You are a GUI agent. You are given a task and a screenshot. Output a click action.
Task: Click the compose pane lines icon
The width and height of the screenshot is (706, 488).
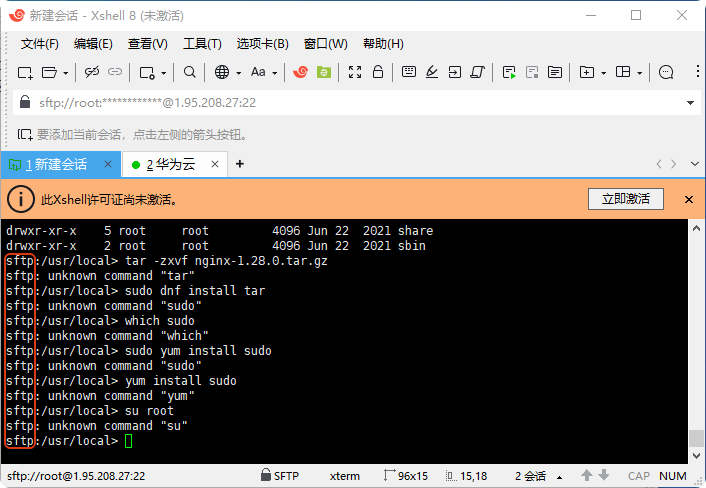[x=555, y=72]
